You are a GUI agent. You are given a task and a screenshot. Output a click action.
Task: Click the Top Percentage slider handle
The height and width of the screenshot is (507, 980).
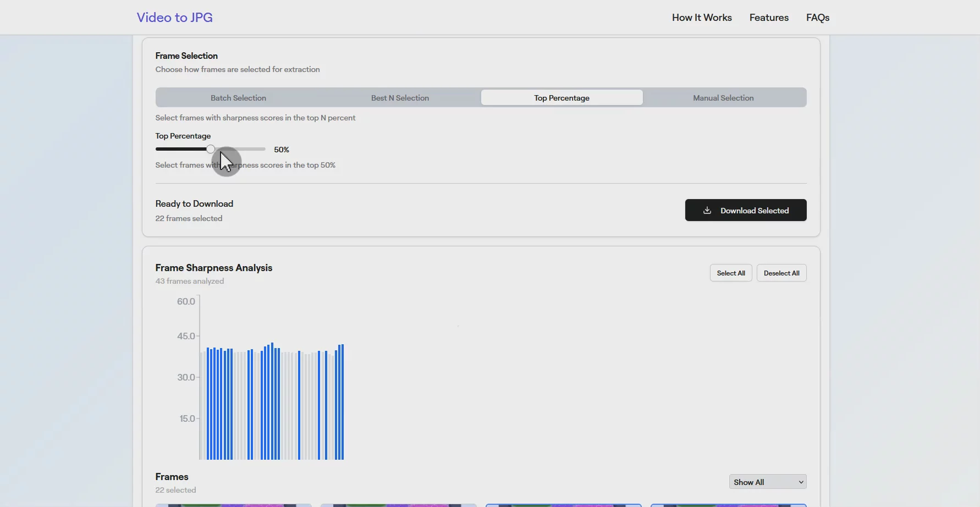pyautogui.click(x=211, y=149)
